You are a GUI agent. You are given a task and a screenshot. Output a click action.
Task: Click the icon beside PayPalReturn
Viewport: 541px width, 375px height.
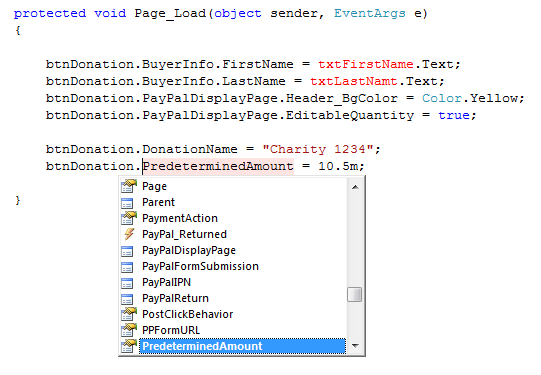pos(127,299)
